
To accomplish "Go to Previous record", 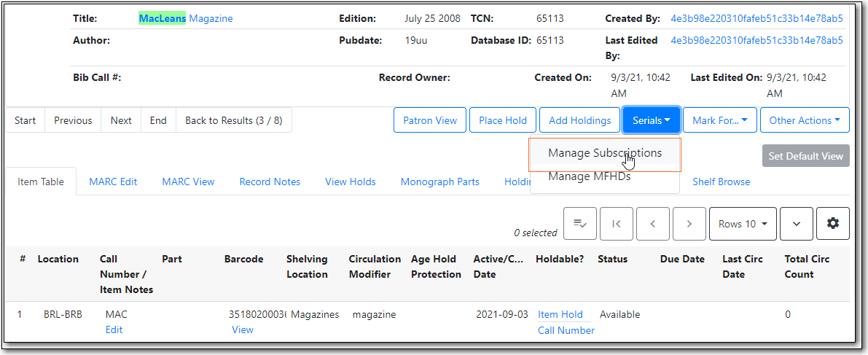I will click(73, 120).
